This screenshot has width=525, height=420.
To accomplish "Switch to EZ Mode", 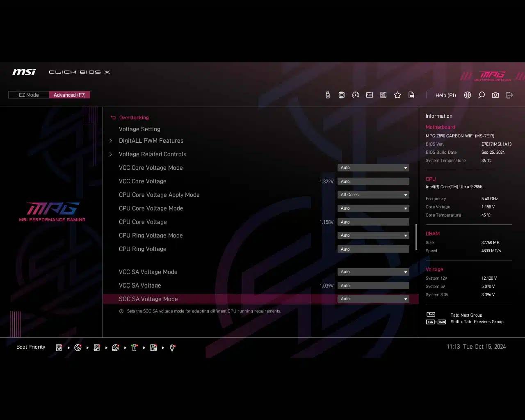I will [29, 95].
